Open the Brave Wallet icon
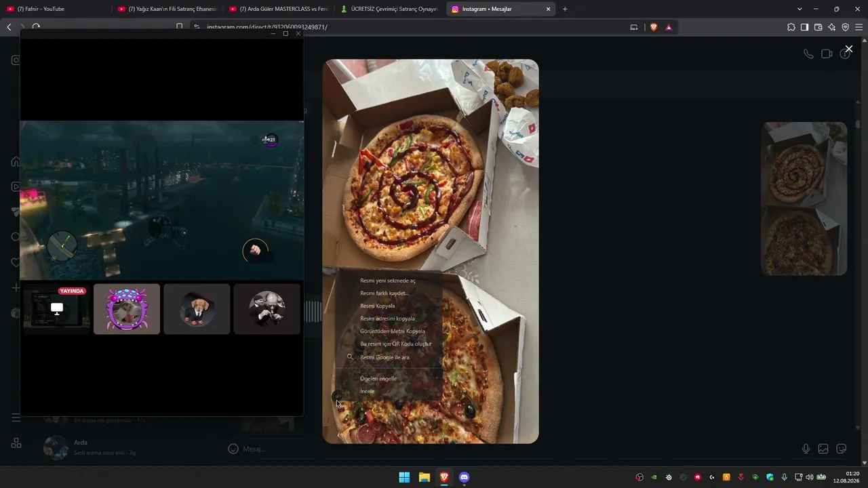This screenshot has height=488, width=868. pos(818,27)
